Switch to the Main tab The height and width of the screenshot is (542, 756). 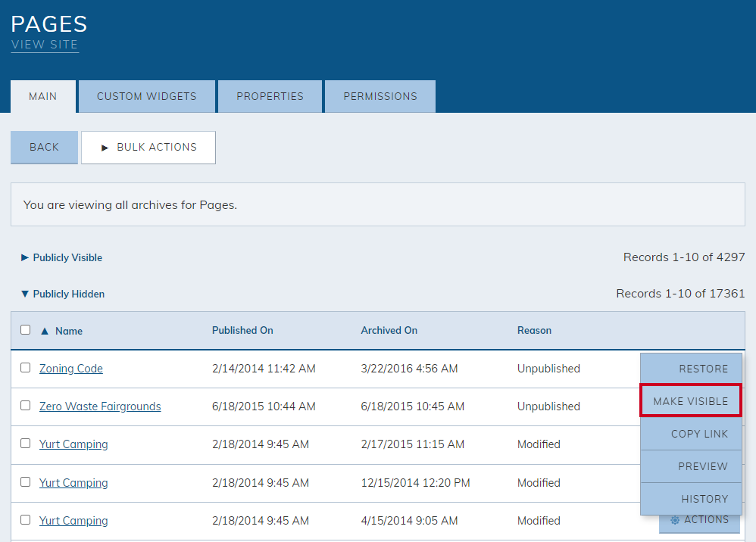(43, 96)
